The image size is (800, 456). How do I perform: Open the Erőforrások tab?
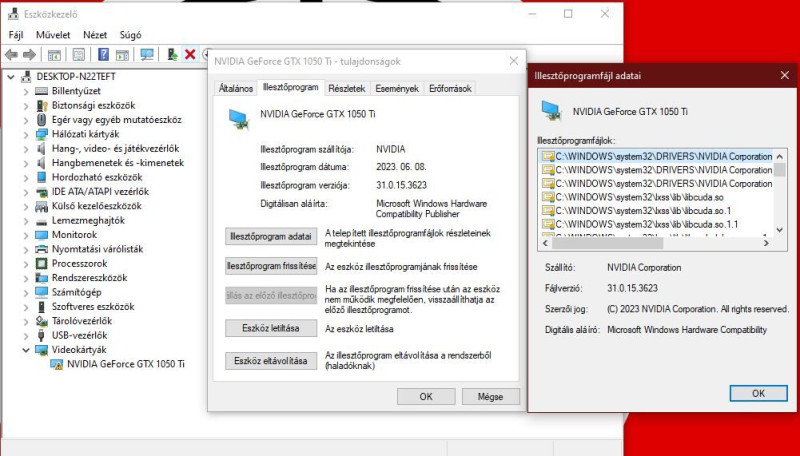[450, 88]
